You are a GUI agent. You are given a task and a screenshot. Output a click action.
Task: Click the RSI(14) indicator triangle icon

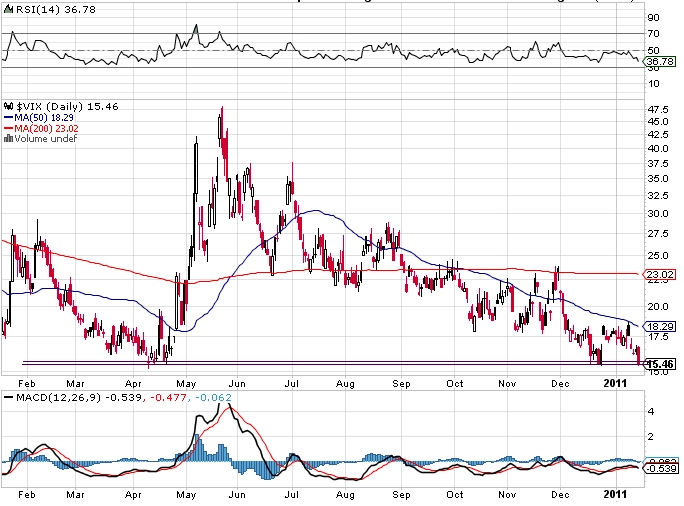click(8, 9)
